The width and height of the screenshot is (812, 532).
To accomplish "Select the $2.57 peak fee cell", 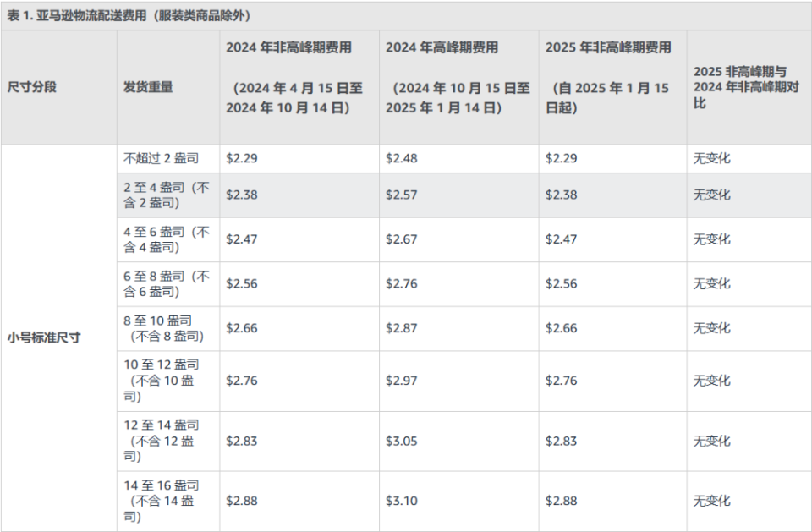I will 402,195.
